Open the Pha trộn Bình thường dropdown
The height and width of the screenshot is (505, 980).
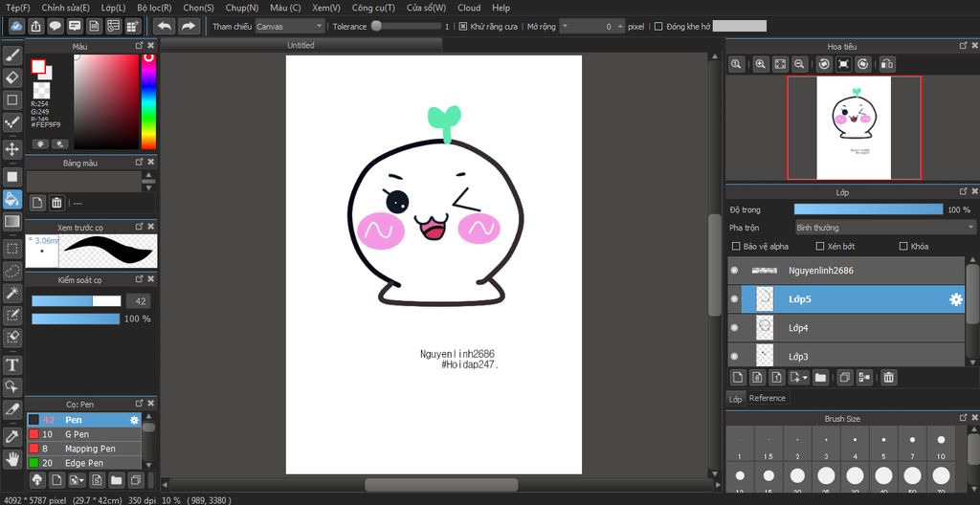click(884, 228)
